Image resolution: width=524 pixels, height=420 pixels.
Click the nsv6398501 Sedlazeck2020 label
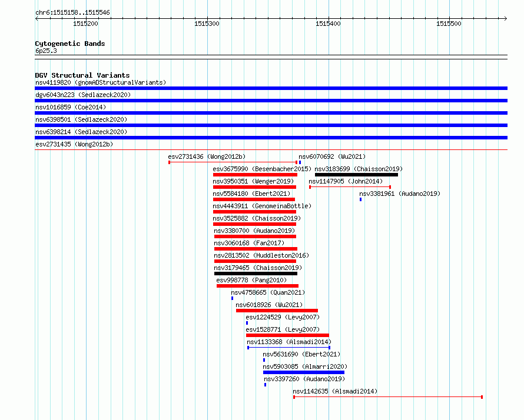(x=81, y=119)
